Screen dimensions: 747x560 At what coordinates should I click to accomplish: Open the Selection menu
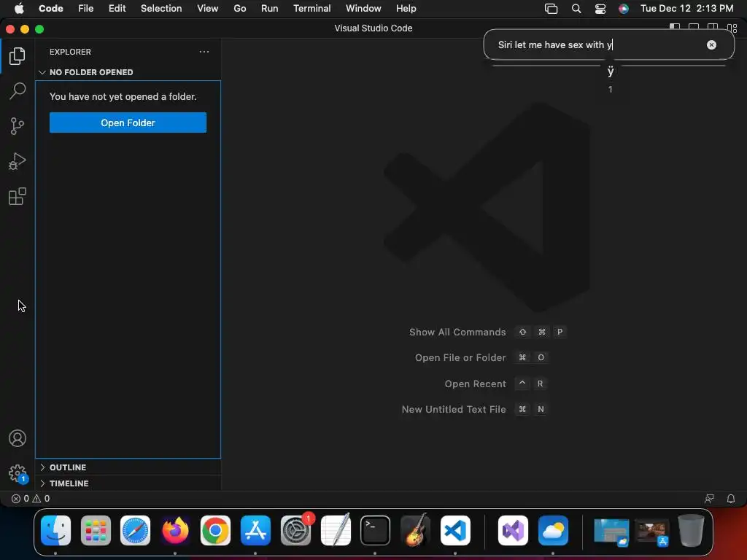click(x=161, y=8)
